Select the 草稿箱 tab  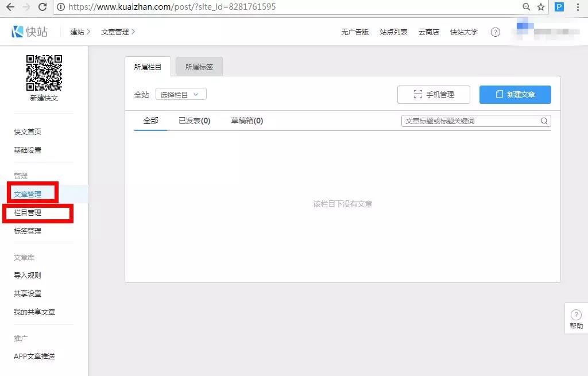[246, 121]
